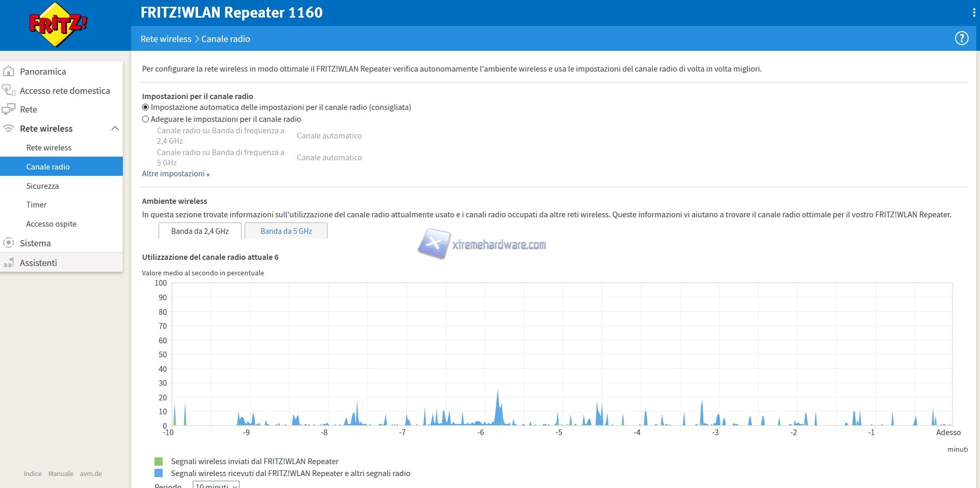Switch to Banda da 5 GHz tab
The image size is (980, 488).
(286, 231)
